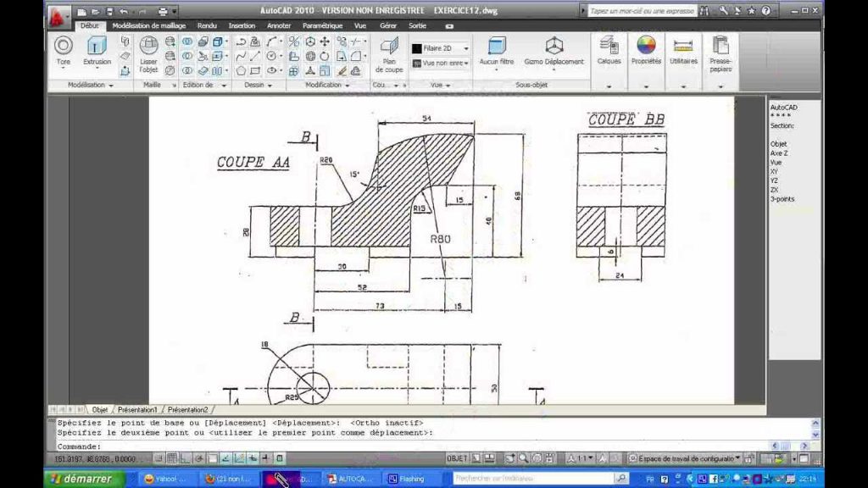This screenshot has height=488, width=868.
Task: Open the Rendu ribbon tab
Action: coord(206,25)
